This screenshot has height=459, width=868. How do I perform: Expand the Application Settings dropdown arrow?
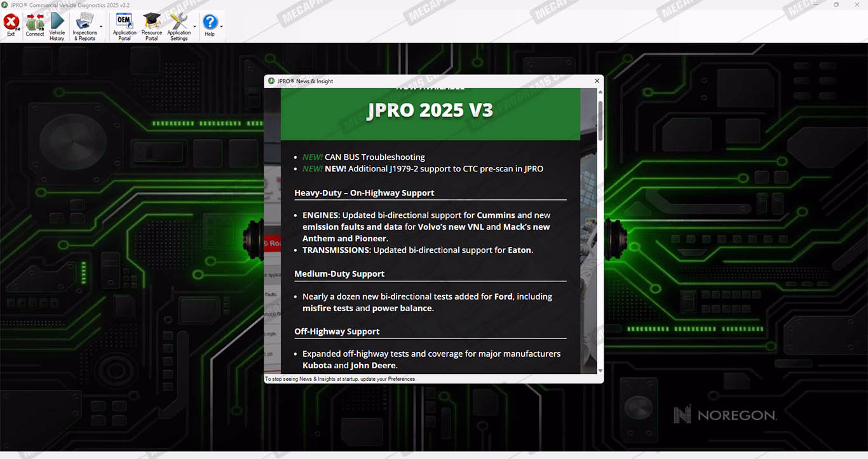(194, 27)
